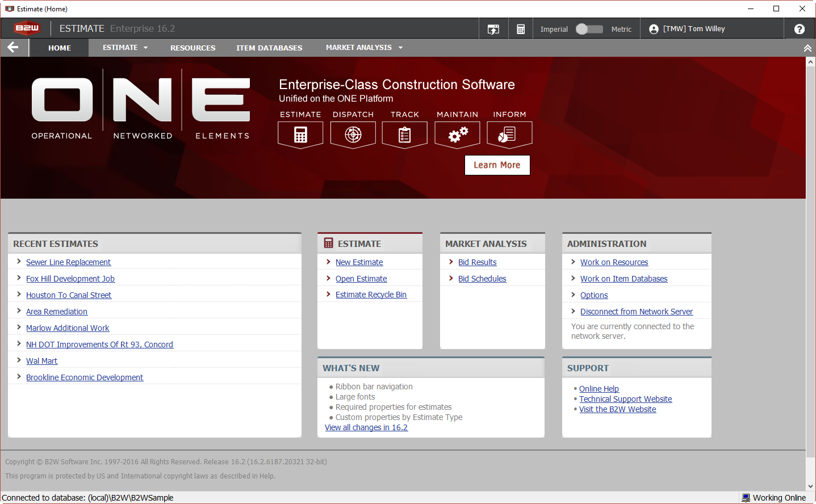
Task: Click arrow beside Options
Action: pos(573,295)
